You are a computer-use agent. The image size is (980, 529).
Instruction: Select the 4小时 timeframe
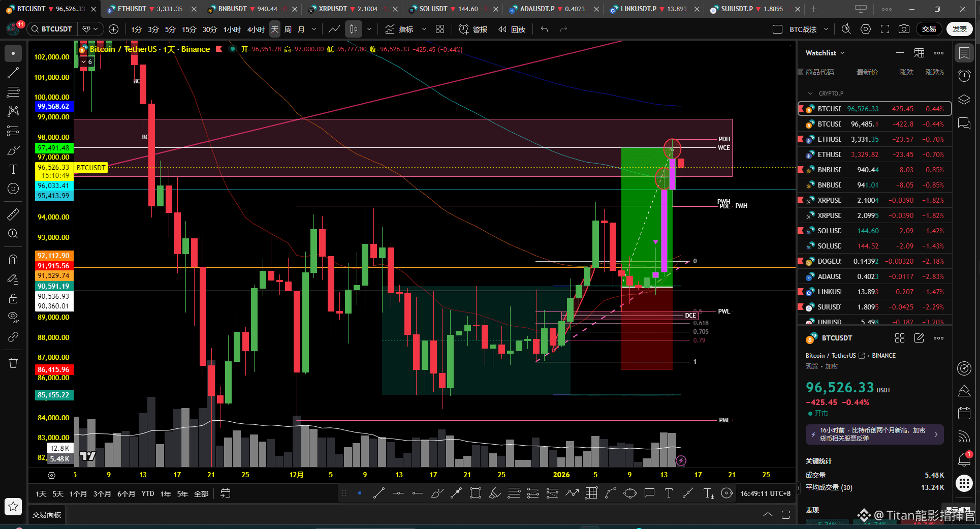coord(256,29)
